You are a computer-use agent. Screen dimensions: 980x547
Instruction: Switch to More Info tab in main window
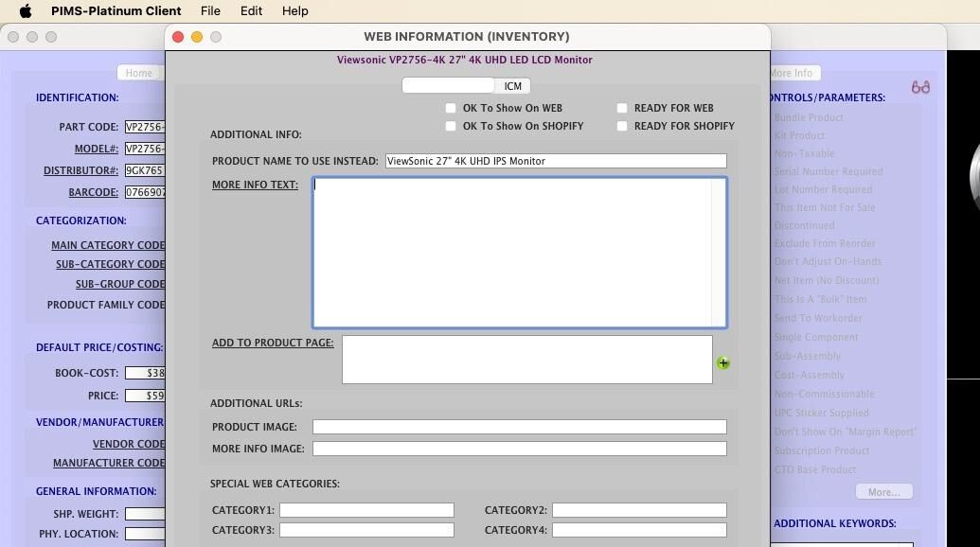click(793, 73)
